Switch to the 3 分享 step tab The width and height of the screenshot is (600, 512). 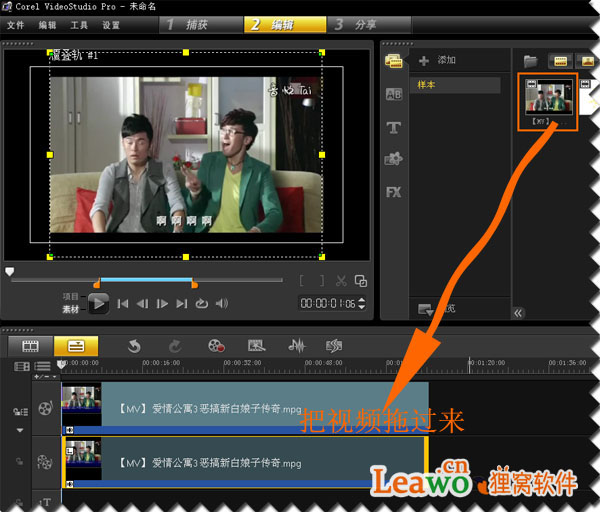click(369, 25)
